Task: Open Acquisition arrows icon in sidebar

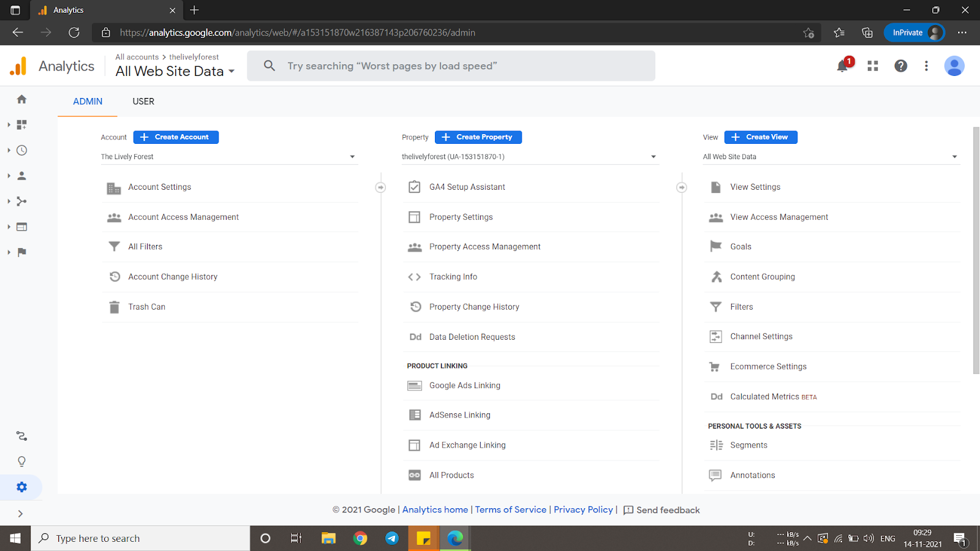Action: pyautogui.click(x=21, y=201)
